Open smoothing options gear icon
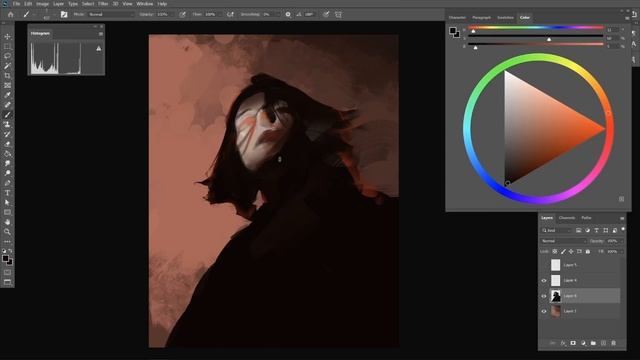The width and height of the screenshot is (640, 360). pyautogui.click(x=288, y=14)
